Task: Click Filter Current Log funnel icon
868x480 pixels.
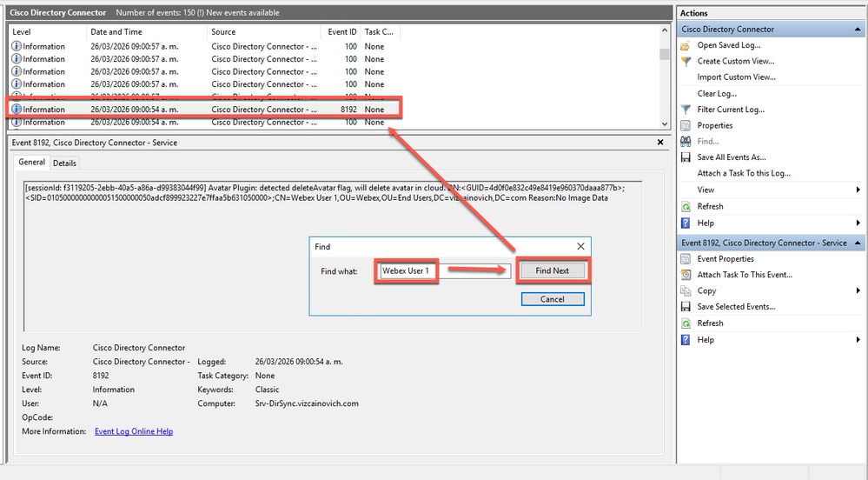Action: pos(686,110)
